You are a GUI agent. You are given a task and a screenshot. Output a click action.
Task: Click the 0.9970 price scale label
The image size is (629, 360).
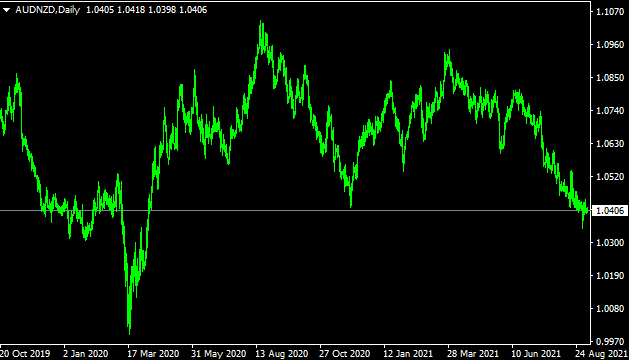[x=610, y=341]
